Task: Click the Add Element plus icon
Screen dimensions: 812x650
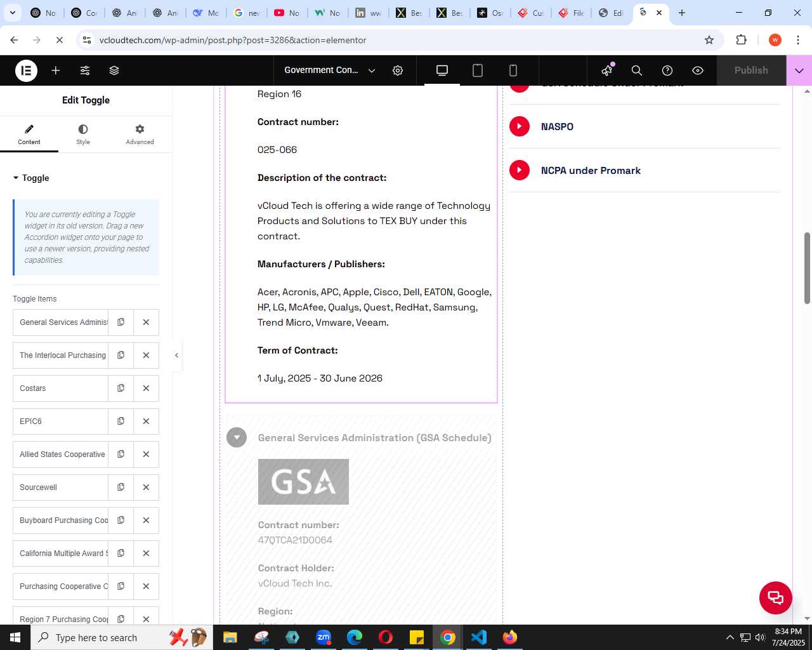Action: click(56, 70)
